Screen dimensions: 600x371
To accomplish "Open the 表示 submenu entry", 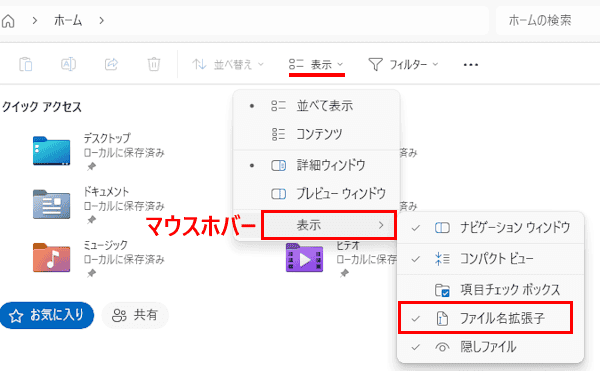I will click(x=329, y=225).
